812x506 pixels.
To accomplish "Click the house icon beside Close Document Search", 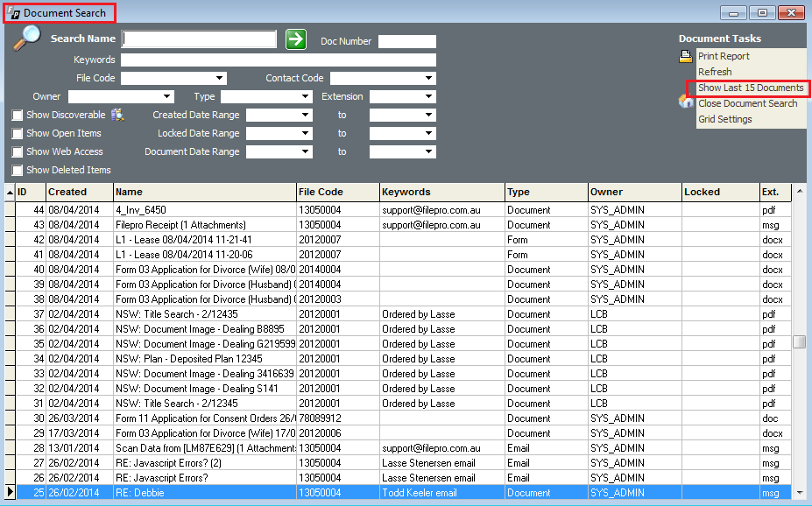I will [686, 101].
